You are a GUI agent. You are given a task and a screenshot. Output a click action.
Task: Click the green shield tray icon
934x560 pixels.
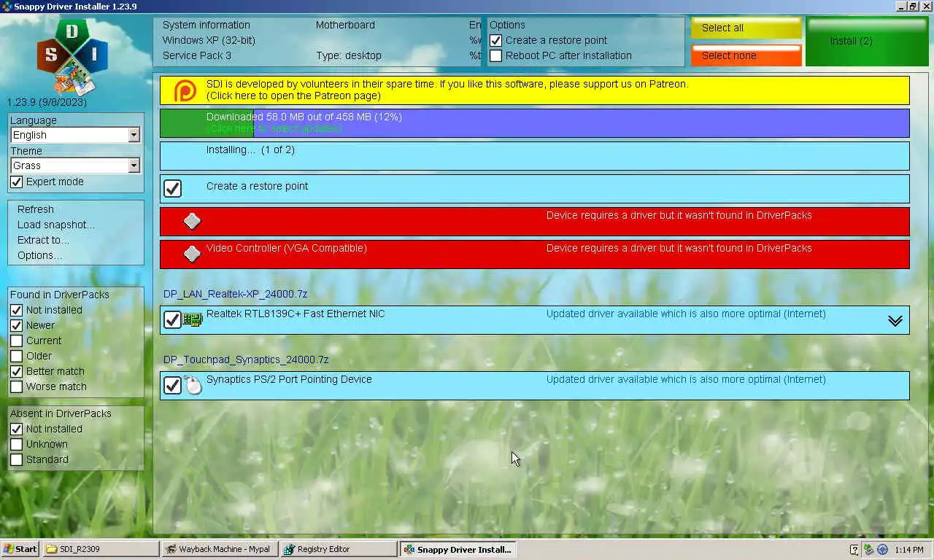click(x=868, y=550)
